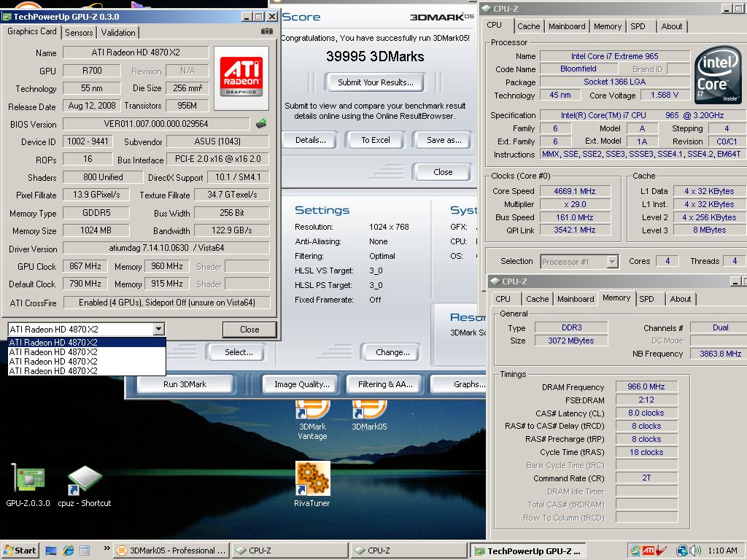Click the system clock showing 1:10 AM
Viewport: 747px width, 560px height.
click(x=722, y=551)
